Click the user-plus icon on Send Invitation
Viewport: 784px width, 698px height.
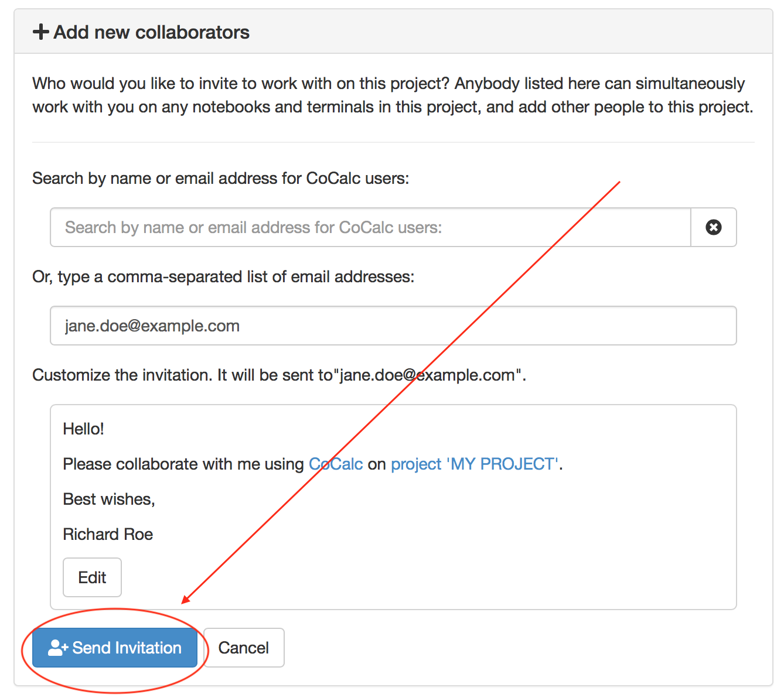[58, 648]
